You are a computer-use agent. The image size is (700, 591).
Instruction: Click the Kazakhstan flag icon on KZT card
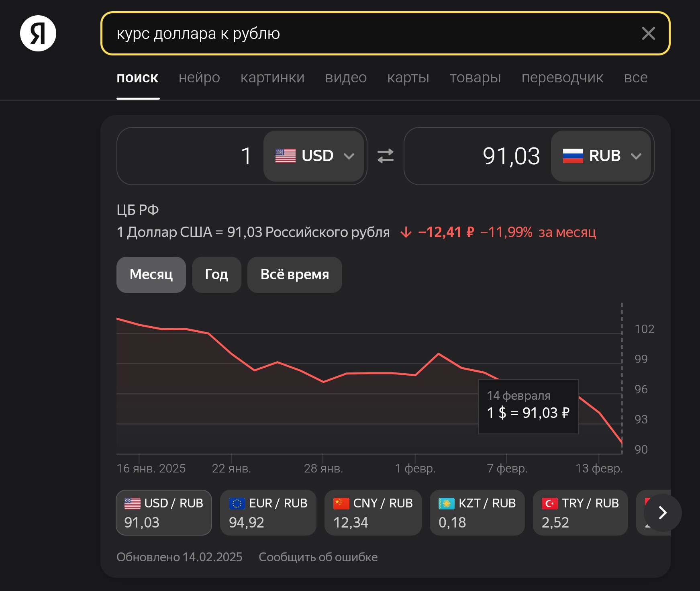pos(447,503)
